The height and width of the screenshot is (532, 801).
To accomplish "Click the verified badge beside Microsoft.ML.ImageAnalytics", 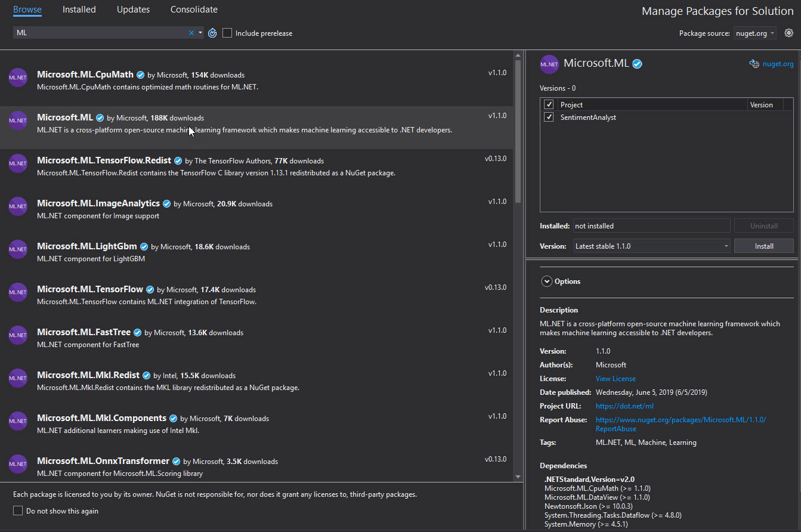I will click(167, 204).
